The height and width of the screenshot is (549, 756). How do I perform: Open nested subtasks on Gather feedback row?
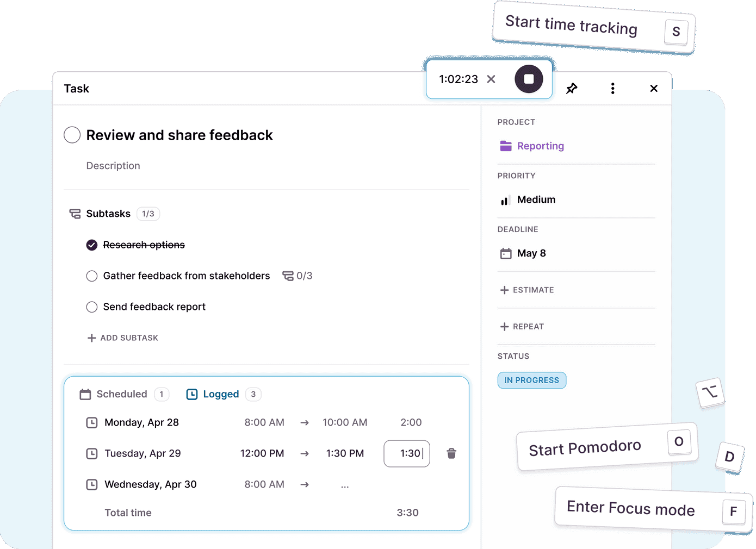pyautogui.click(x=288, y=276)
